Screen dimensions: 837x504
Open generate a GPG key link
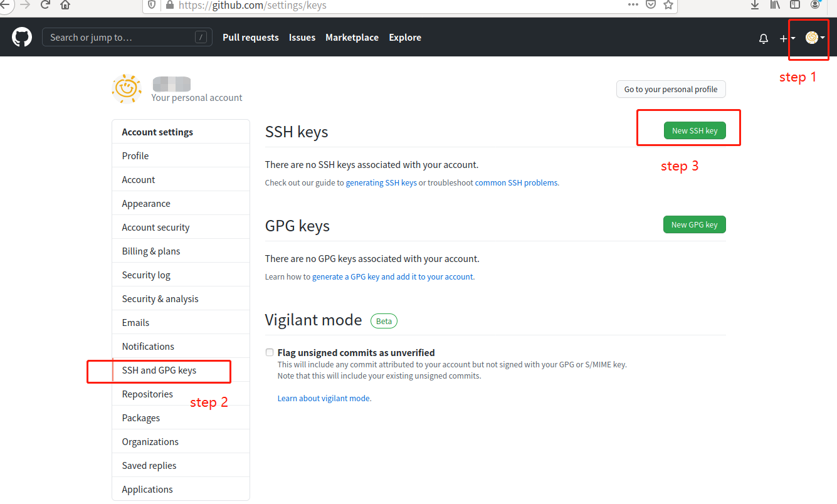coord(393,277)
